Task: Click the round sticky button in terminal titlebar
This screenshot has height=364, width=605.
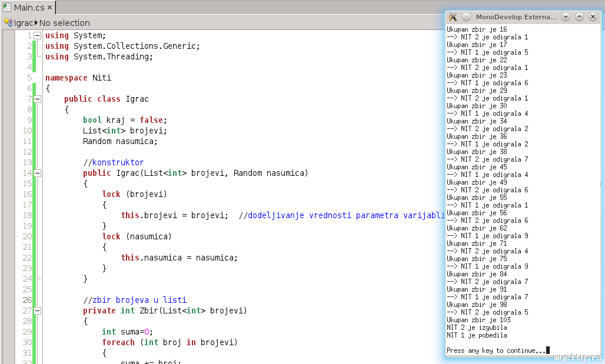Action: pos(467,17)
